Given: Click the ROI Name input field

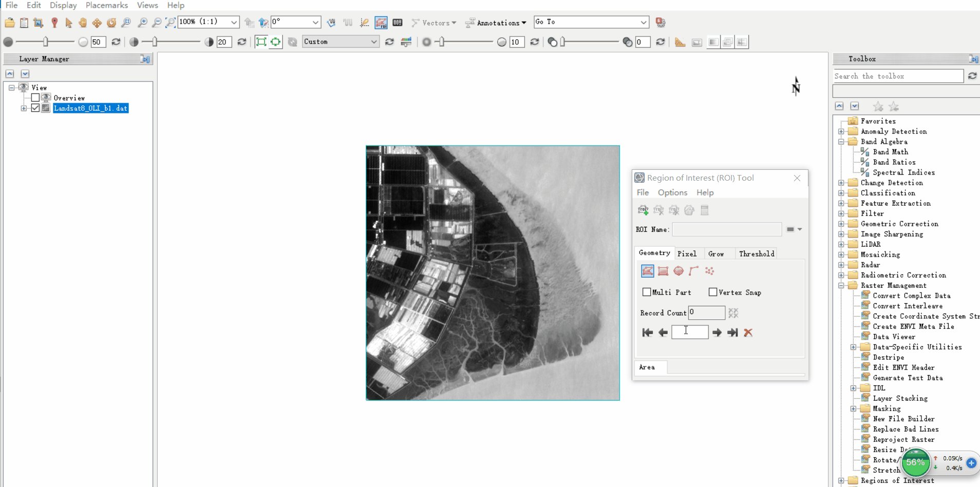Looking at the screenshot, I should tap(727, 229).
